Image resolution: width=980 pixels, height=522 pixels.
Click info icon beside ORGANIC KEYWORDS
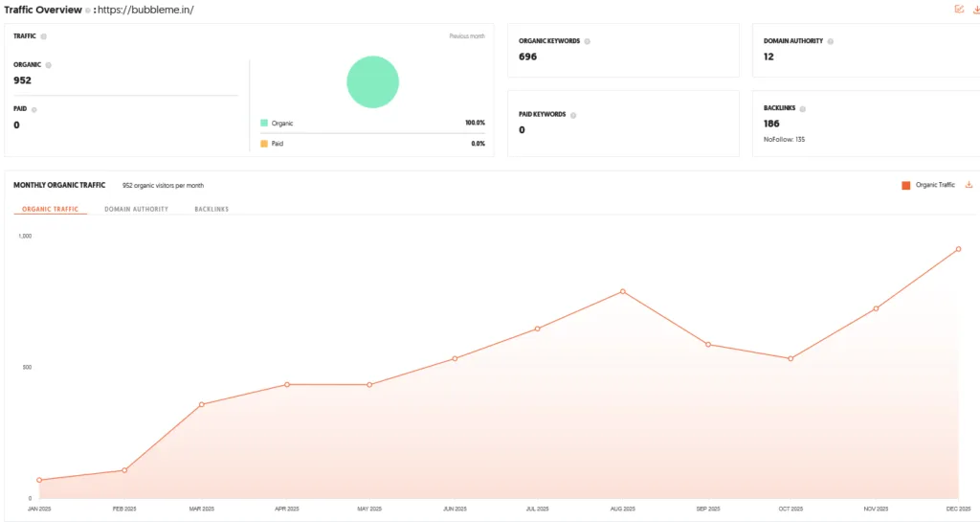click(587, 41)
